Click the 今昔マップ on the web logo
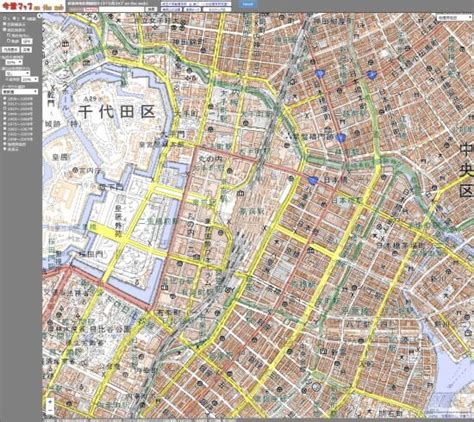The width and height of the screenshot is (474, 422). click(32, 6)
